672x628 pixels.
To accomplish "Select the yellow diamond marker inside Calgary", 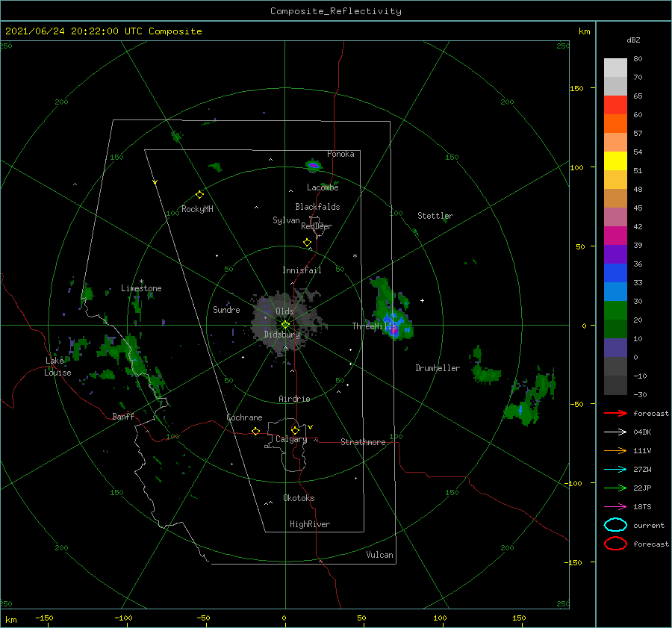I will [x=295, y=430].
